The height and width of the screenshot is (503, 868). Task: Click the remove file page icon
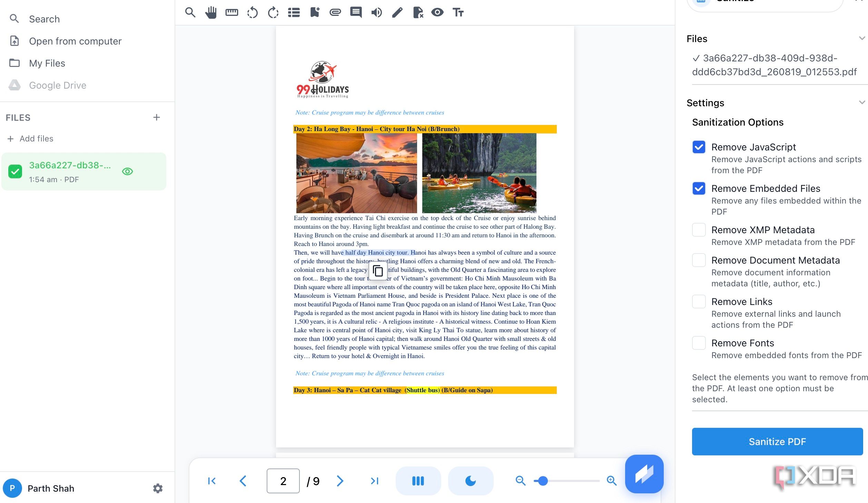click(418, 12)
